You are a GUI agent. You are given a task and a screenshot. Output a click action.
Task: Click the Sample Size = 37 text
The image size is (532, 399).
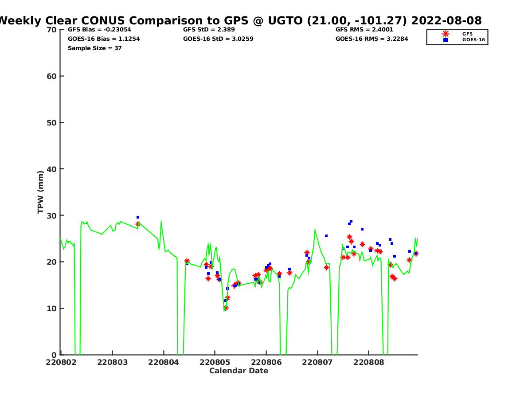point(94,48)
